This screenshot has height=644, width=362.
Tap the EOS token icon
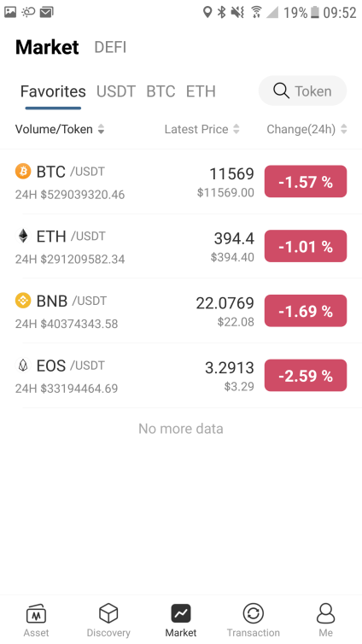23,365
